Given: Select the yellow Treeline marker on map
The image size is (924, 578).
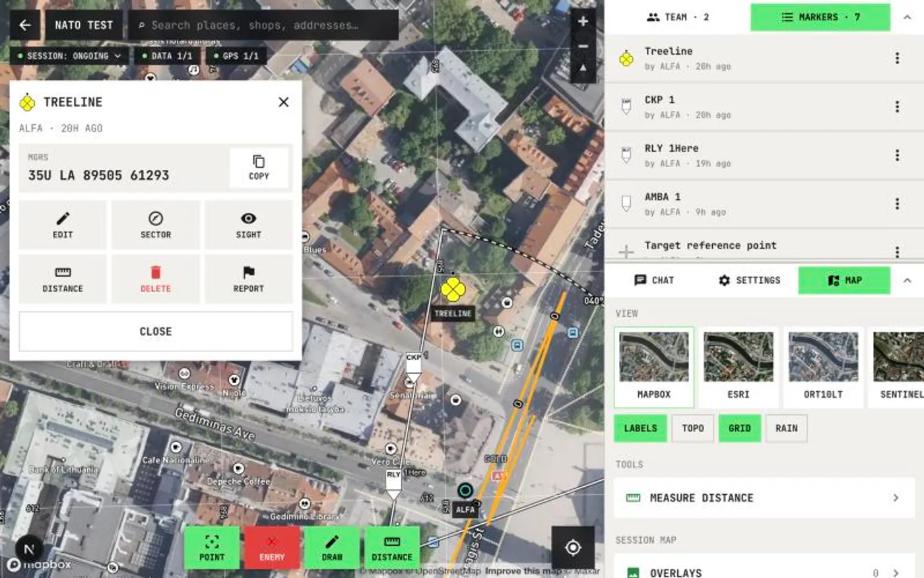Looking at the screenshot, I should [x=453, y=289].
